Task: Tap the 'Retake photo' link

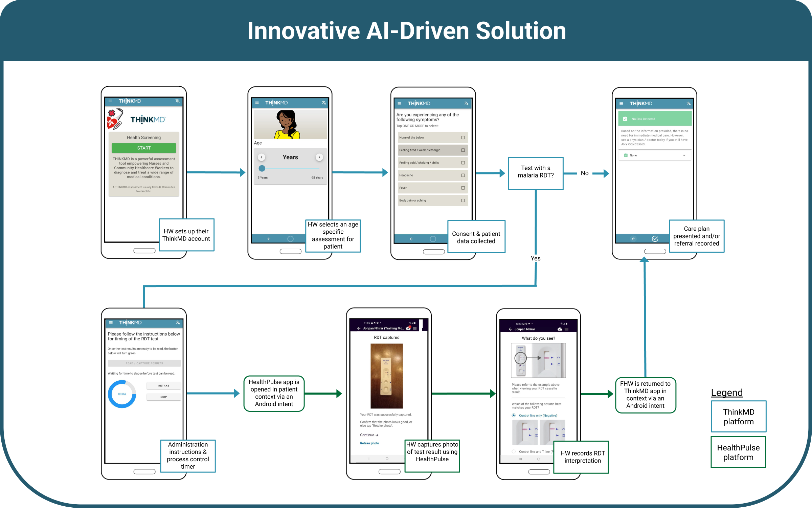Action: click(x=369, y=443)
